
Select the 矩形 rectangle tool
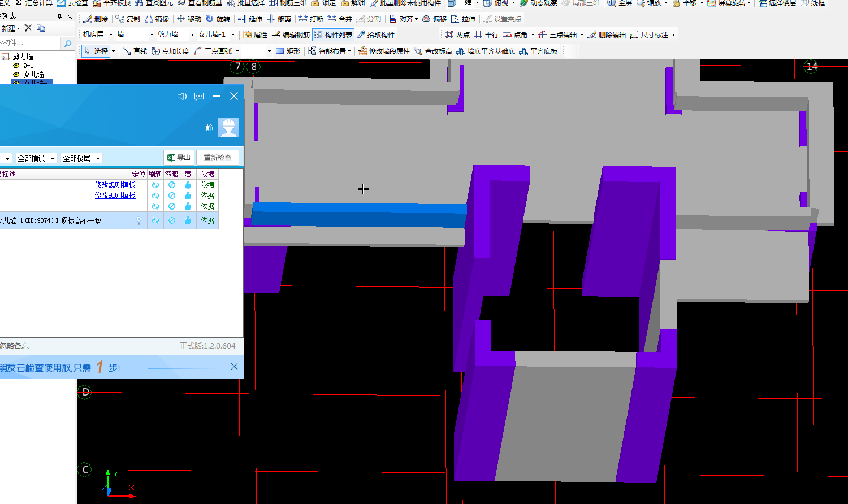click(x=288, y=51)
